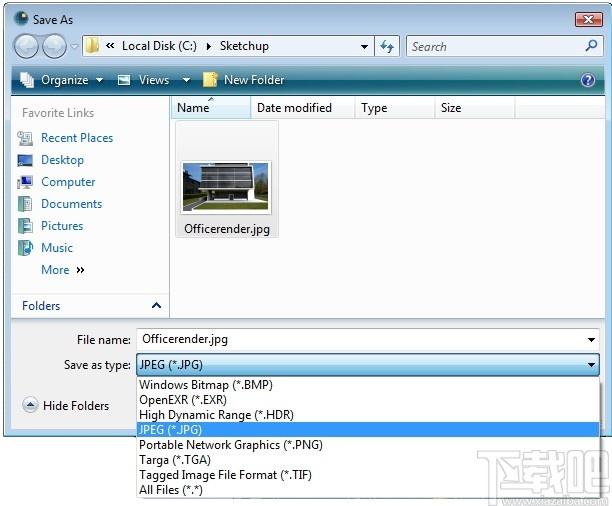Go forward using the forward arrow button
This screenshot has height=506, width=612.
tap(54, 46)
